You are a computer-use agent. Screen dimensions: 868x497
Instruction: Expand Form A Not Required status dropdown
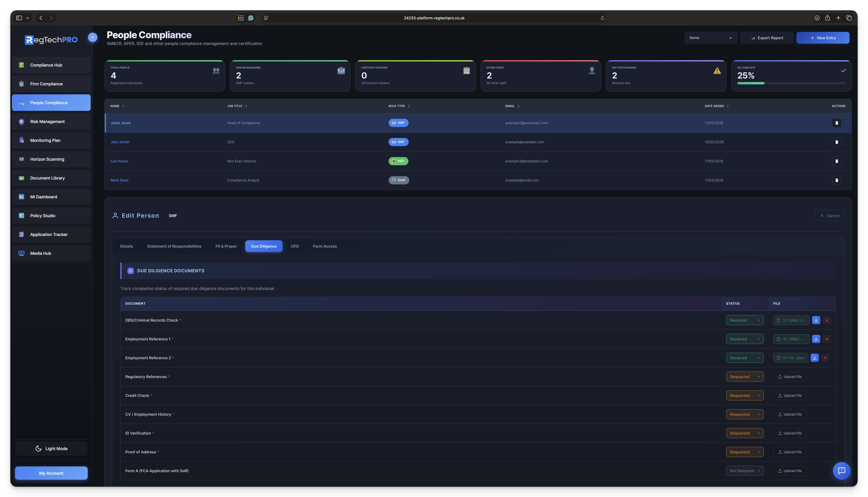coord(744,471)
